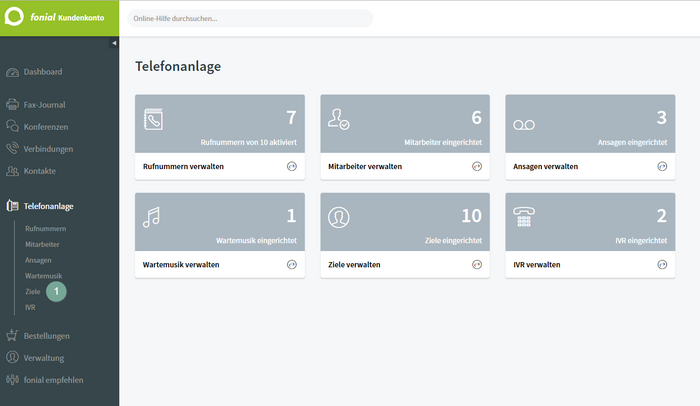The image size is (700, 406).
Task: Open Fax-Journal in the sidebar
Action: pyautogui.click(x=45, y=104)
